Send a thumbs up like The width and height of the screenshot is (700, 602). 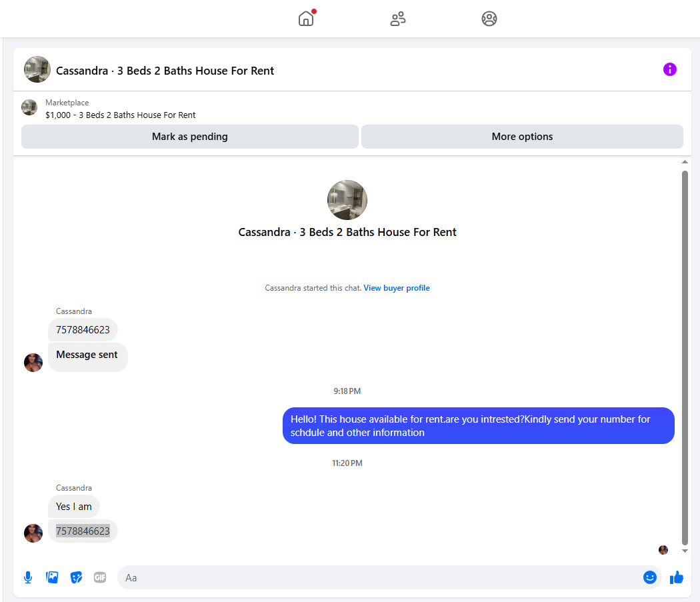[677, 577]
